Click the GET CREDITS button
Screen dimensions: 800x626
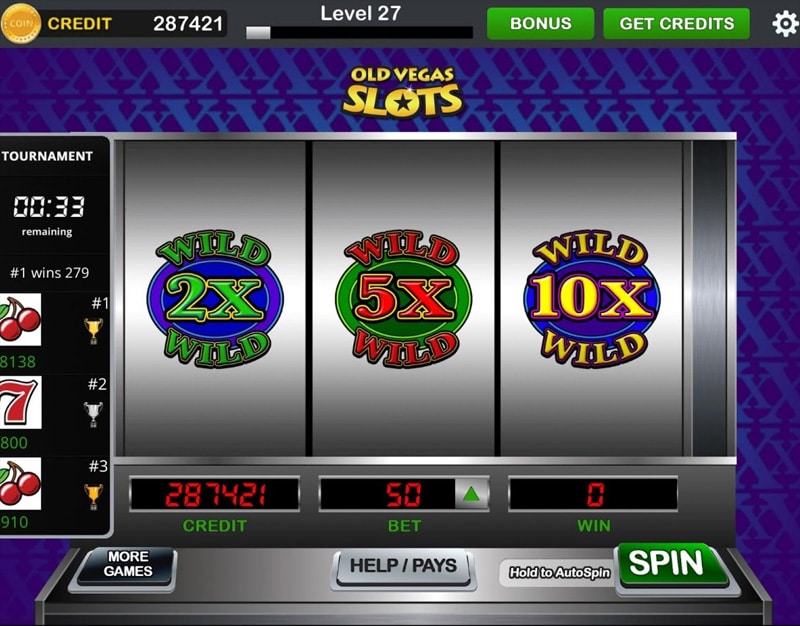coord(677,23)
